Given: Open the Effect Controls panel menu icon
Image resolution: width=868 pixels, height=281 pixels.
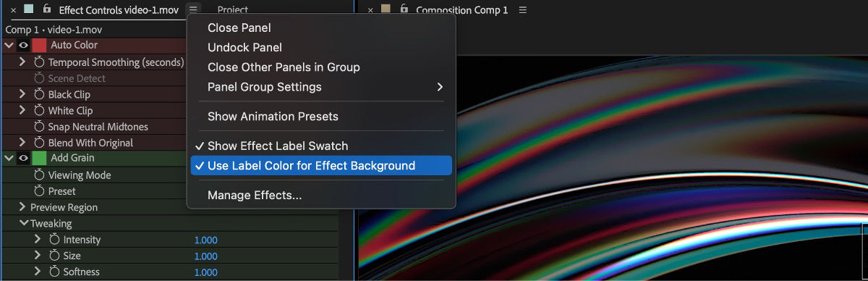Looking at the screenshot, I should coord(193,9).
